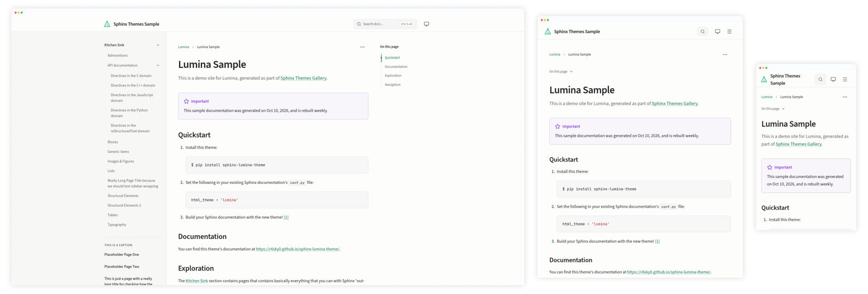868x294 pixels.
Task: Jump to Exploration in On this page
Action: tap(393, 75)
